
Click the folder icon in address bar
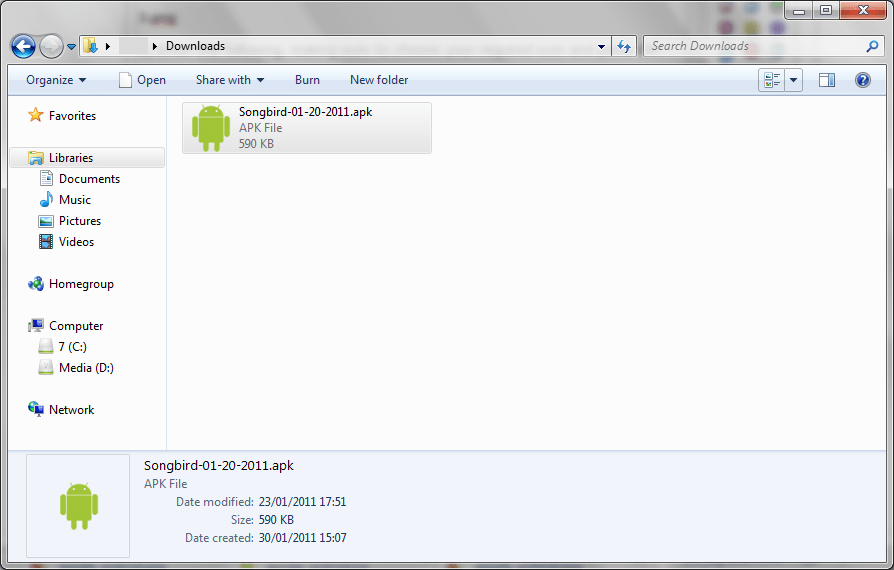(90, 46)
